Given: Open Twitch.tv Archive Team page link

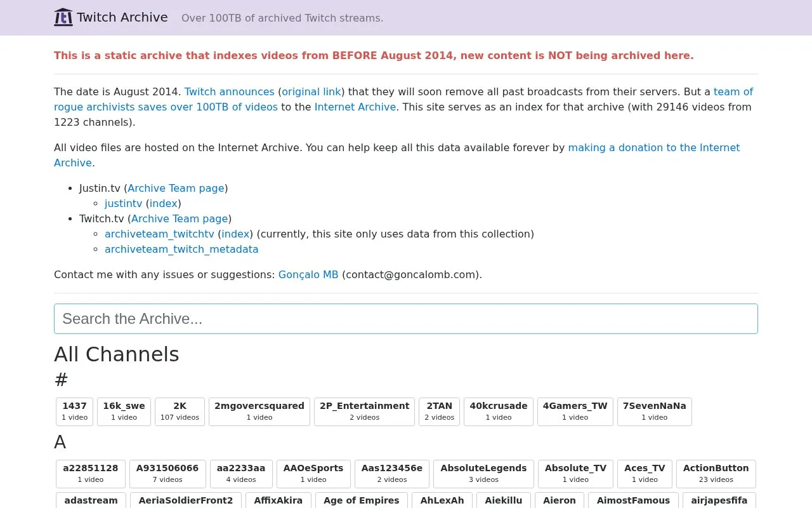Looking at the screenshot, I should pos(180,218).
